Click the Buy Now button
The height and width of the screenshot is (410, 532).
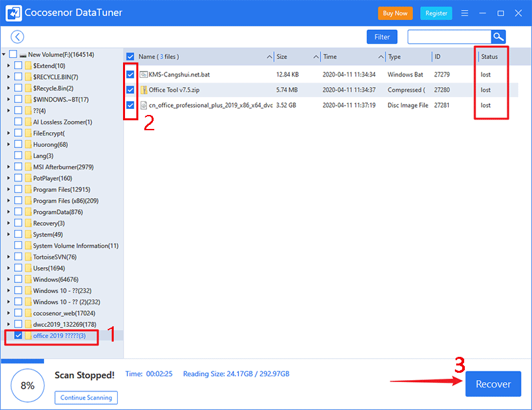click(x=395, y=13)
